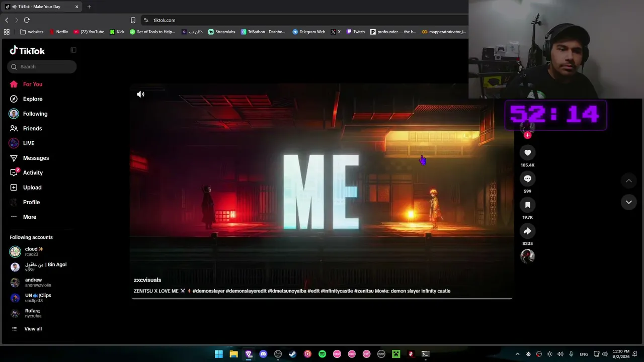Image resolution: width=644 pixels, height=362 pixels.
Task: Open the cloud following account
Action: tap(27, 251)
